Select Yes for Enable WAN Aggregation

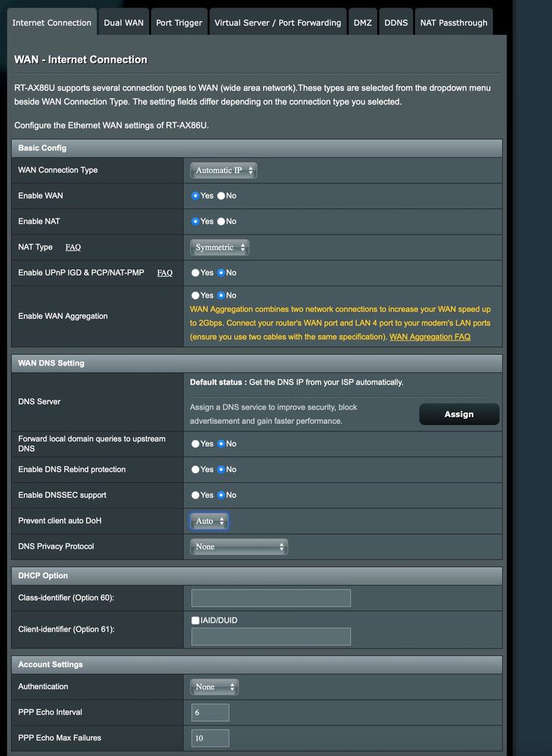click(196, 296)
